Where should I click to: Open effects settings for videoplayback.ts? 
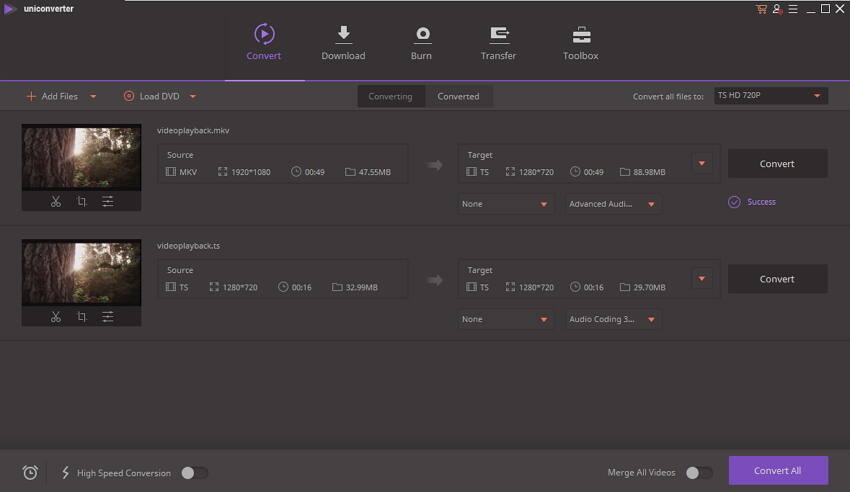[108, 317]
